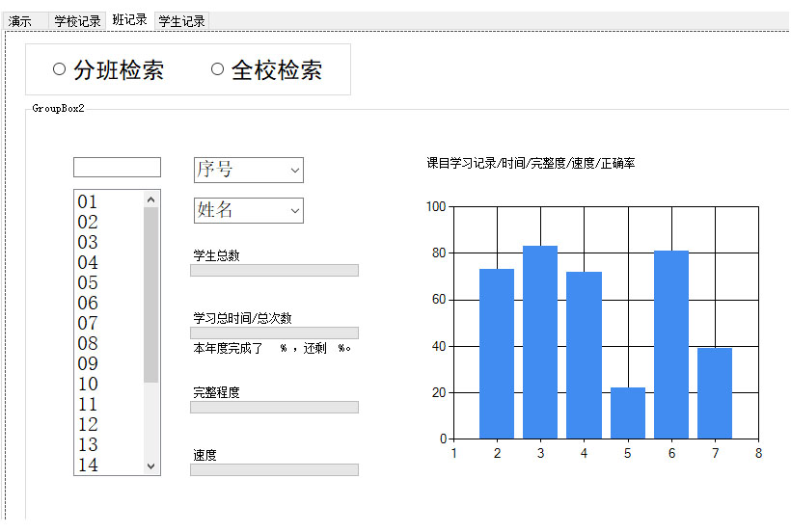
Task: Select the 班记录 tab
Action: [129, 19]
